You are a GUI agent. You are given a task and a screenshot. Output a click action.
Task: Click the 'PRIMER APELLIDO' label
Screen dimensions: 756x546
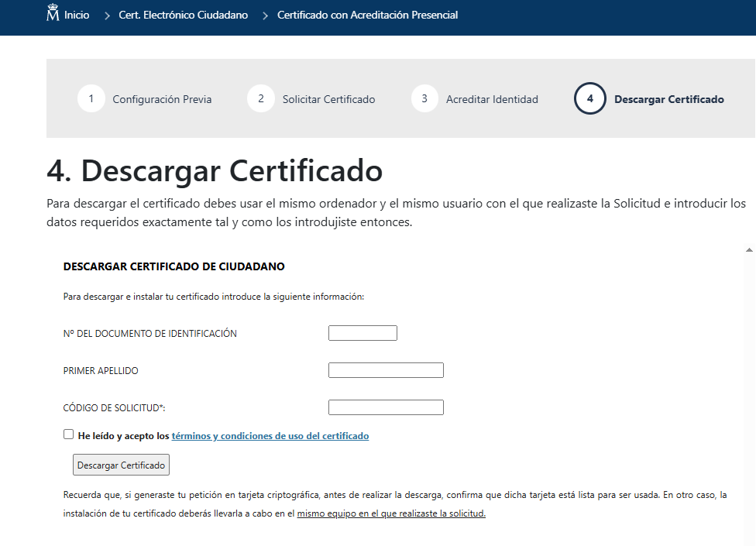coord(101,371)
